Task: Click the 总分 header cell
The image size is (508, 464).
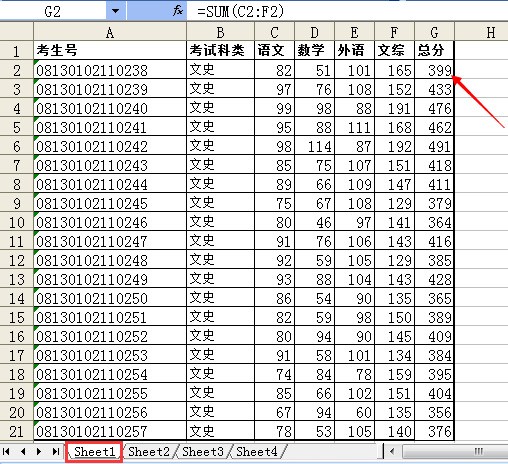Action: [x=434, y=51]
